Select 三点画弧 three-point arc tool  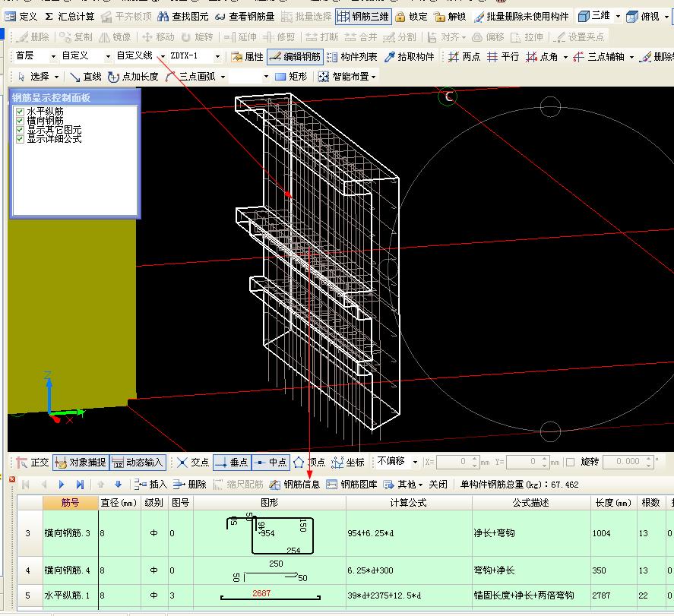click(191, 77)
